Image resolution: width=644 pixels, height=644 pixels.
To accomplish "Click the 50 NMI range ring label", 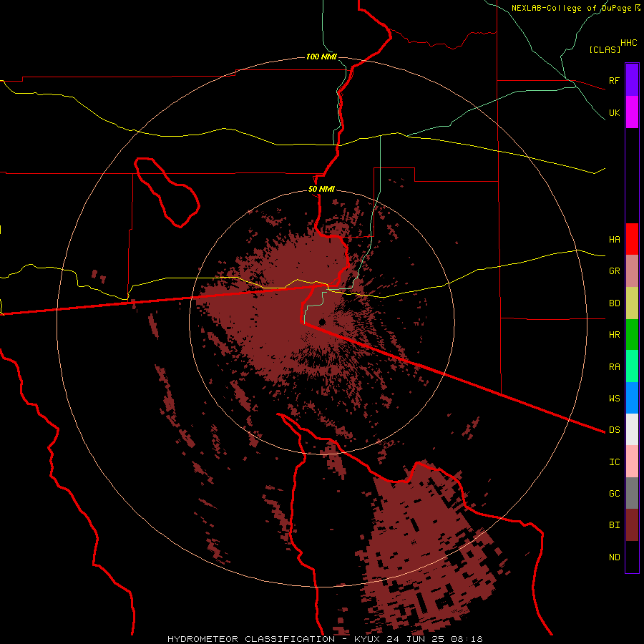I will (321, 190).
